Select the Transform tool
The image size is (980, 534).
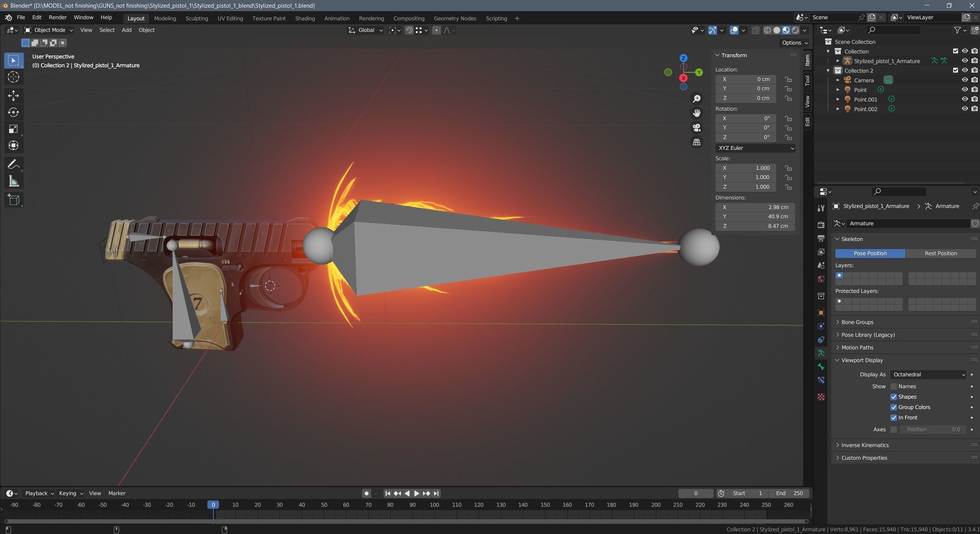click(x=13, y=145)
